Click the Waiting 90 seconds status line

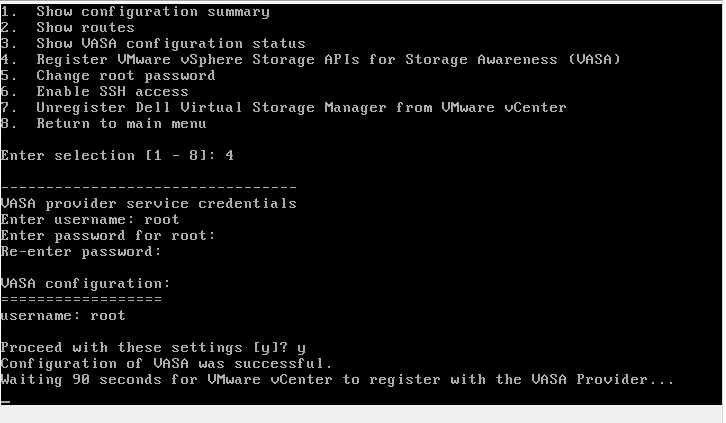(x=337, y=380)
